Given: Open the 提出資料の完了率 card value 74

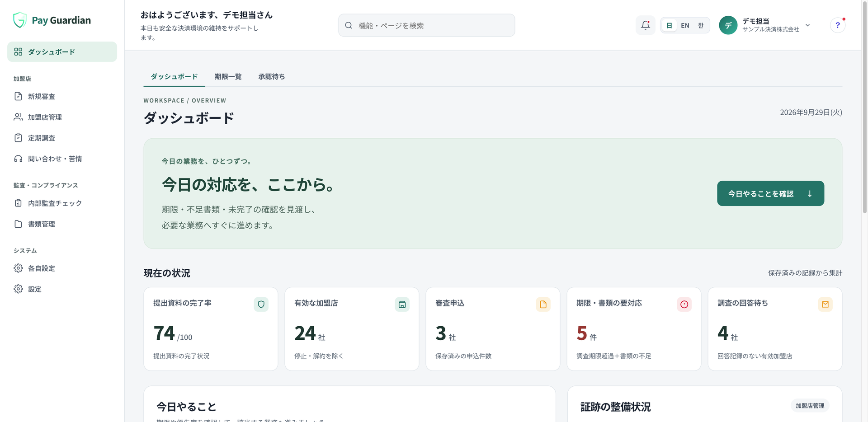Looking at the screenshot, I should 164,333.
